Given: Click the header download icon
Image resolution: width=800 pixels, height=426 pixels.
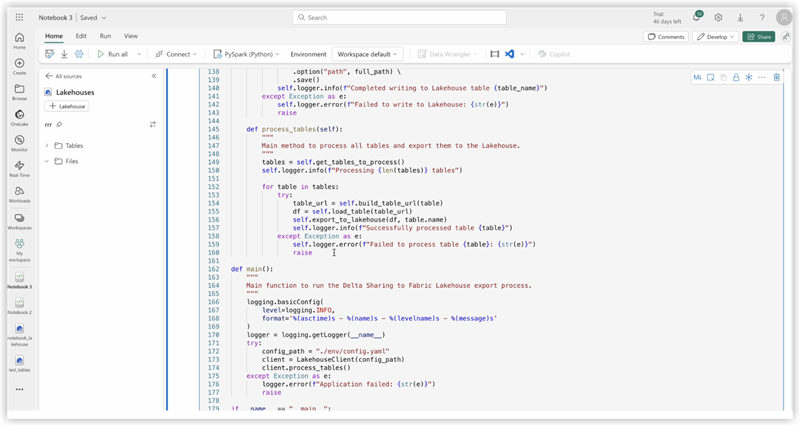Looking at the screenshot, I should tap(740, 17).
